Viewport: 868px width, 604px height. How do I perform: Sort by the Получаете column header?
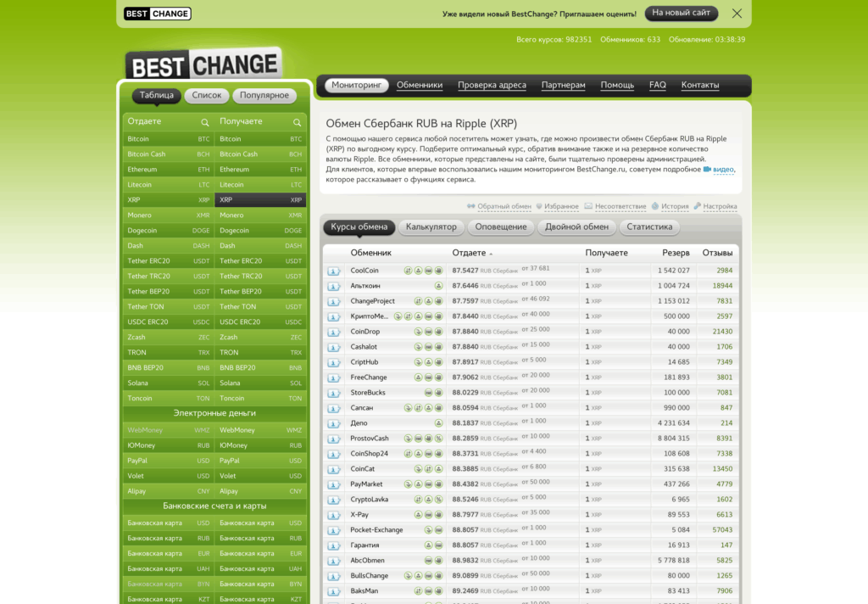tap(606, 253)
